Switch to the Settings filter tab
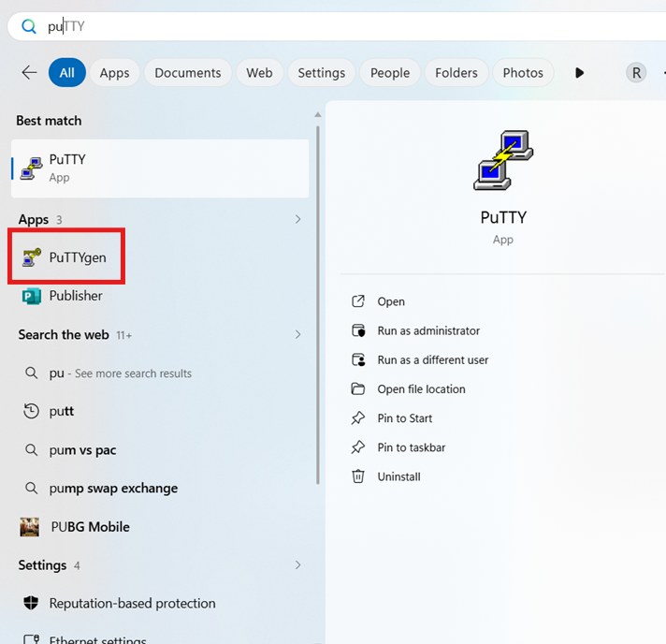 click(322, 73)
